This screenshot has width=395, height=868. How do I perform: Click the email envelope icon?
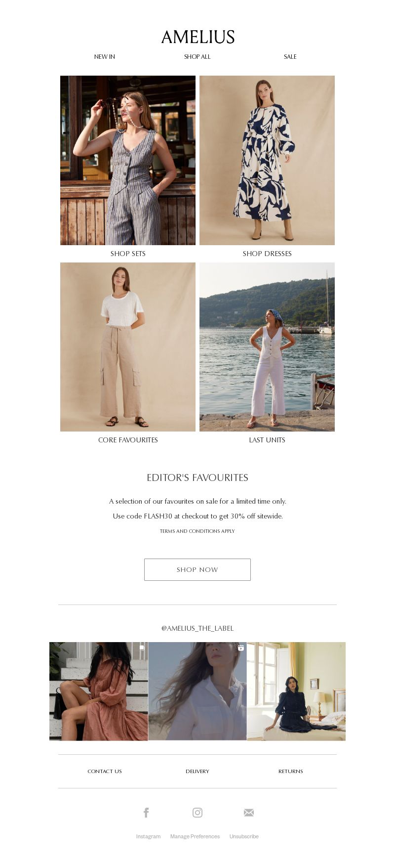[x=249, y=813]
